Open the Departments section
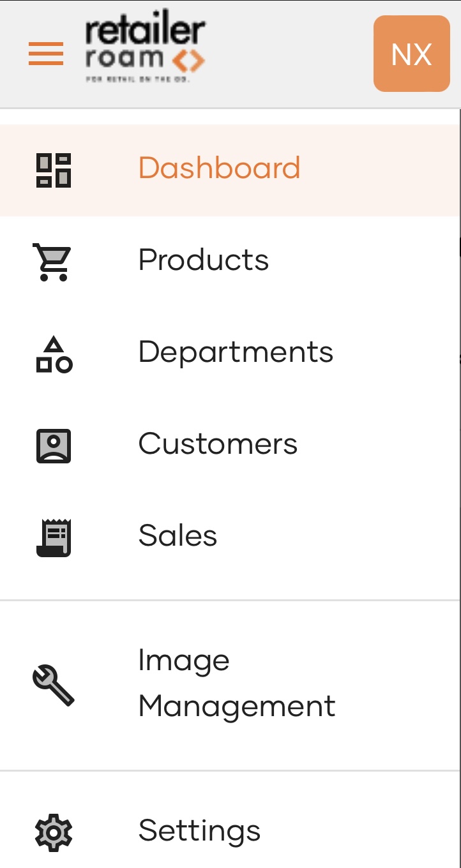This screenshot has width=461, height=868. [x=236, y=352]
